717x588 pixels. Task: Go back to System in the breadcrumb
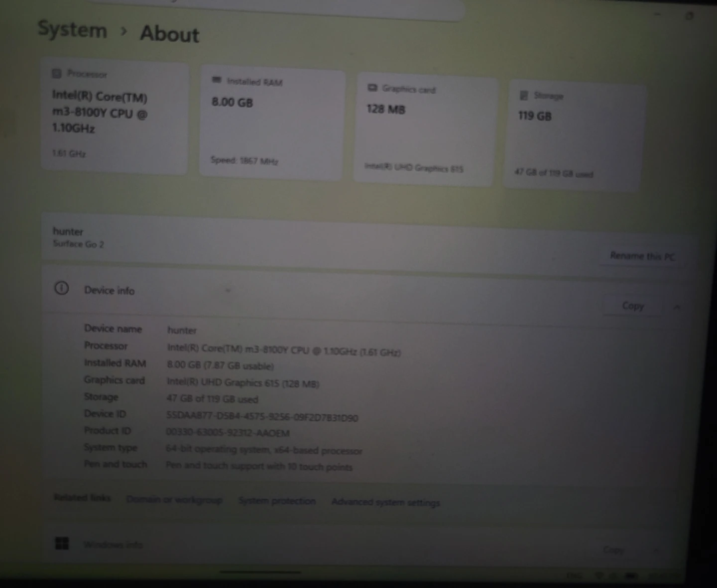pyautogui.click(x=73, y=29)
